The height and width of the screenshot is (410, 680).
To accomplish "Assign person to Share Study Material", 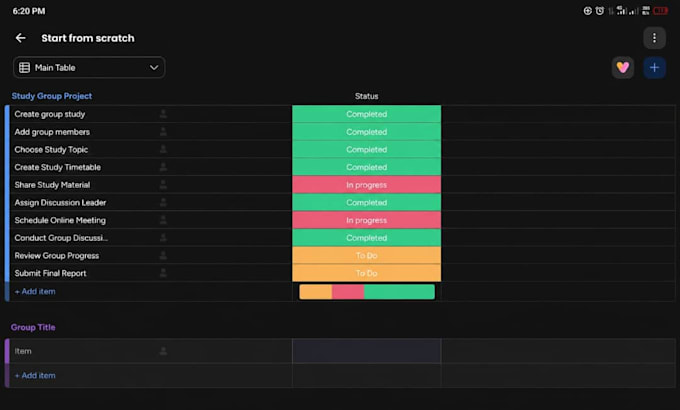I will 163,185.
